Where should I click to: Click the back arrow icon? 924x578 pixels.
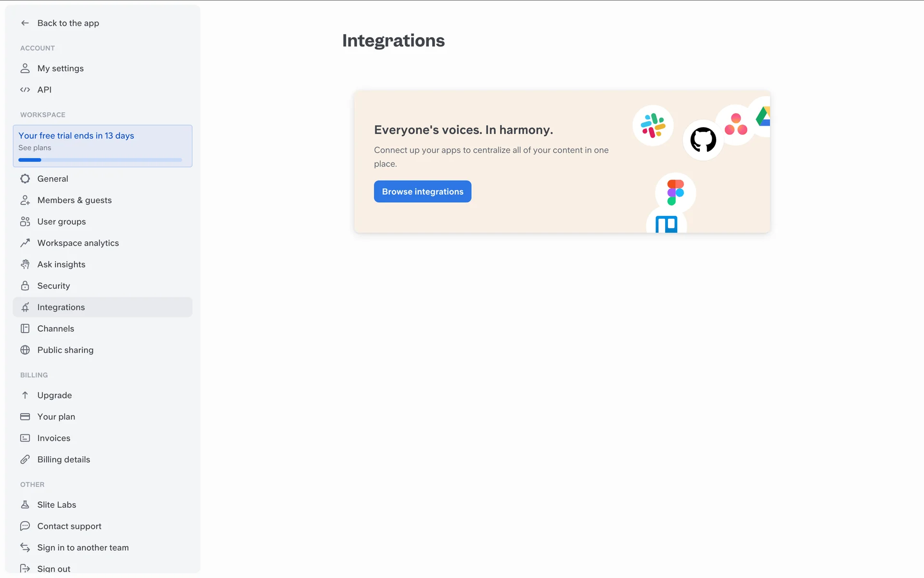point(25,23)
